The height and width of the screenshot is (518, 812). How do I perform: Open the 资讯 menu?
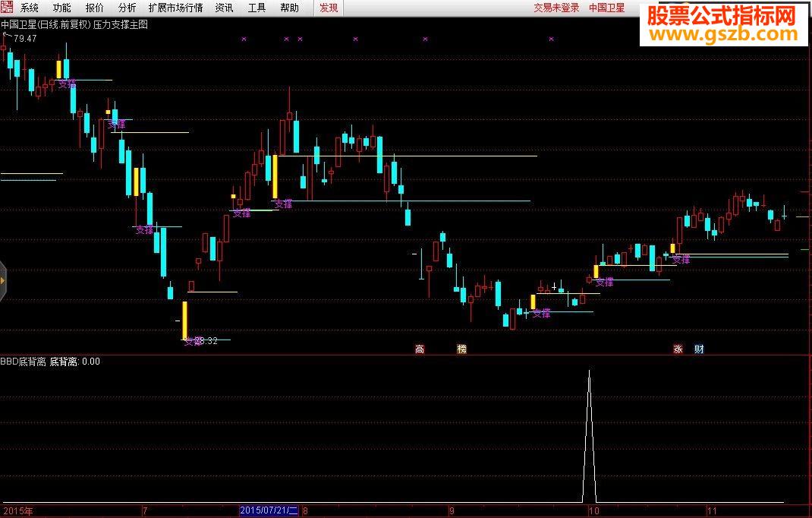[x=224, y=8]
